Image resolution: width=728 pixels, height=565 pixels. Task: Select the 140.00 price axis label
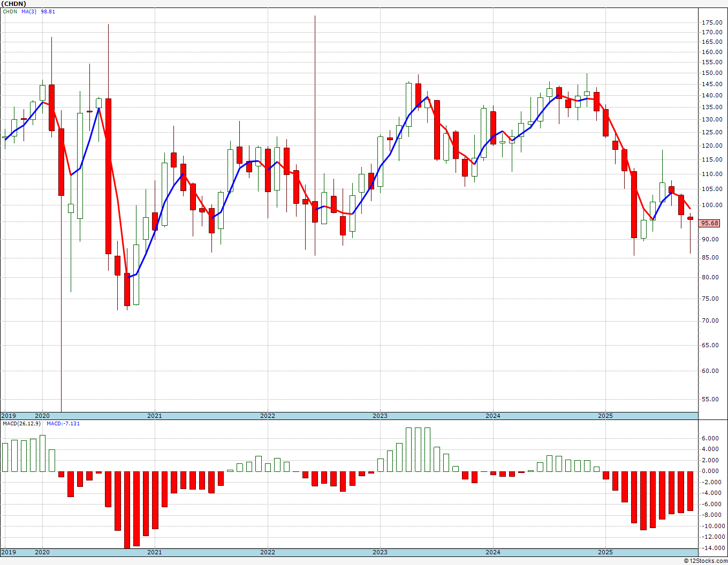click(x=711, y=95)
